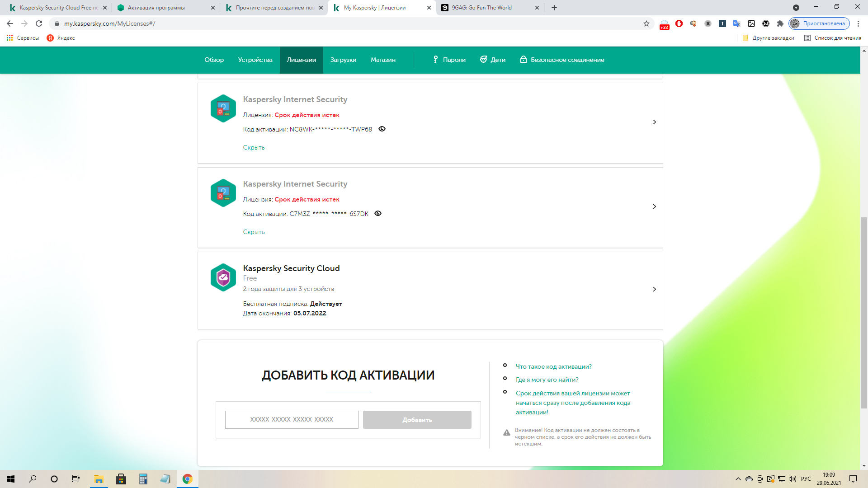
Task: Switch РУС input language
Action: click(806, 479)
